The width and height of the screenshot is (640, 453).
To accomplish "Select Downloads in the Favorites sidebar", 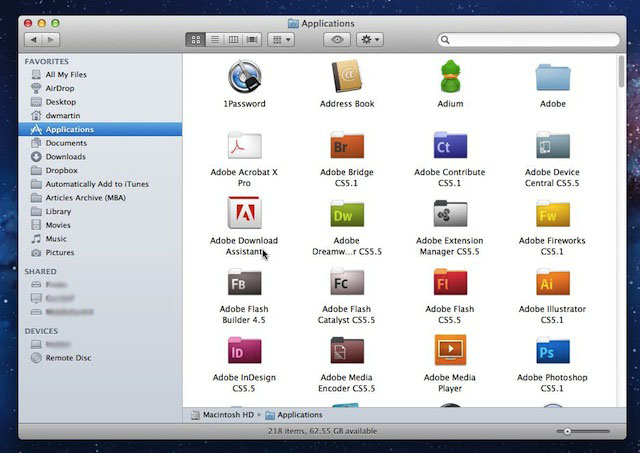I will (x=65, y=157).
